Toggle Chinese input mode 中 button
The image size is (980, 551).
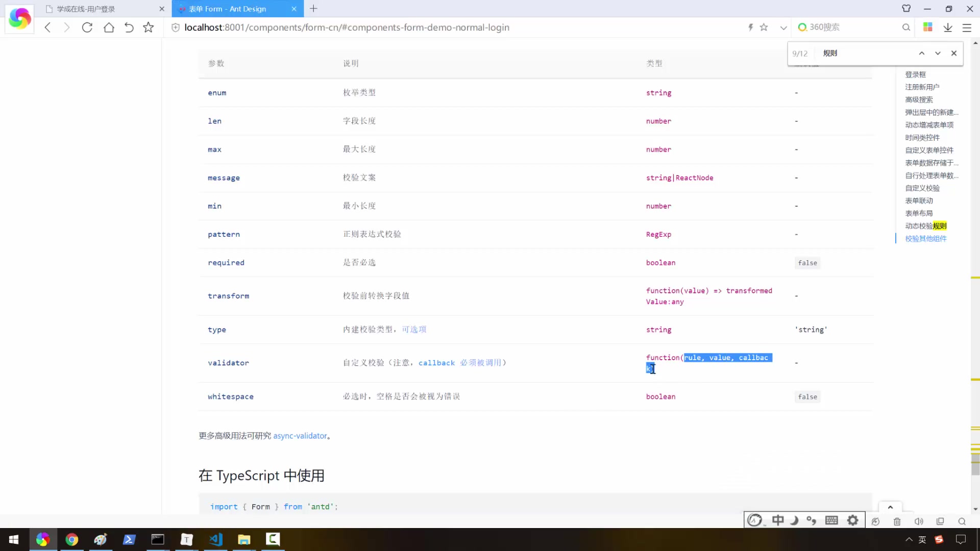coord(778,520)
